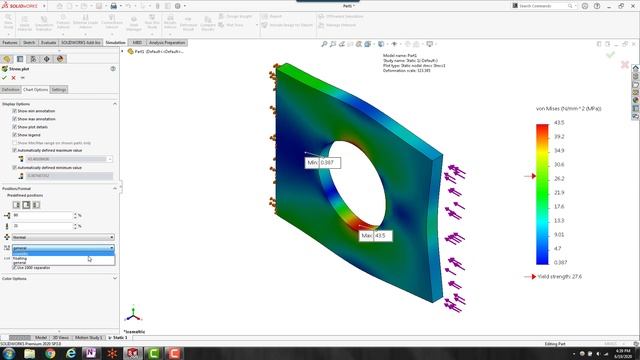The image size is (640, 360).
Task: Pin the Stress plot property panel
Action: [x=22, y=78]
